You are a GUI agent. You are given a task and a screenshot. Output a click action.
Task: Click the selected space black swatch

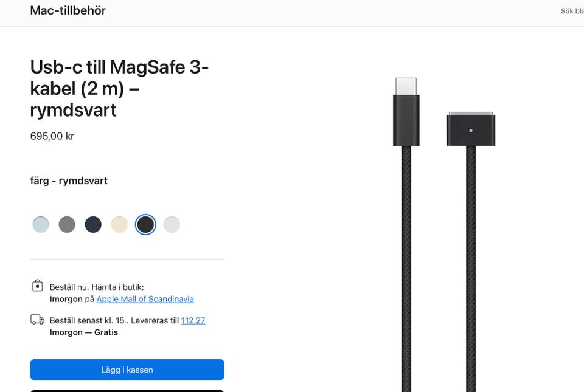tap(145, 224)
